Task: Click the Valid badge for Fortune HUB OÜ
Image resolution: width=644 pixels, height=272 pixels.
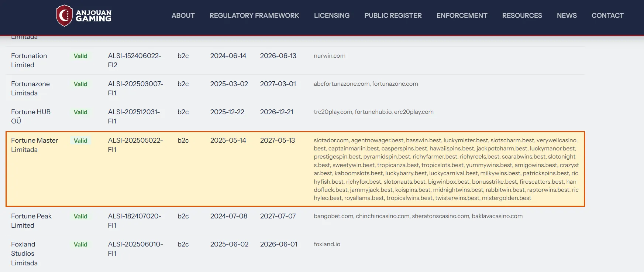Action: 80,112
